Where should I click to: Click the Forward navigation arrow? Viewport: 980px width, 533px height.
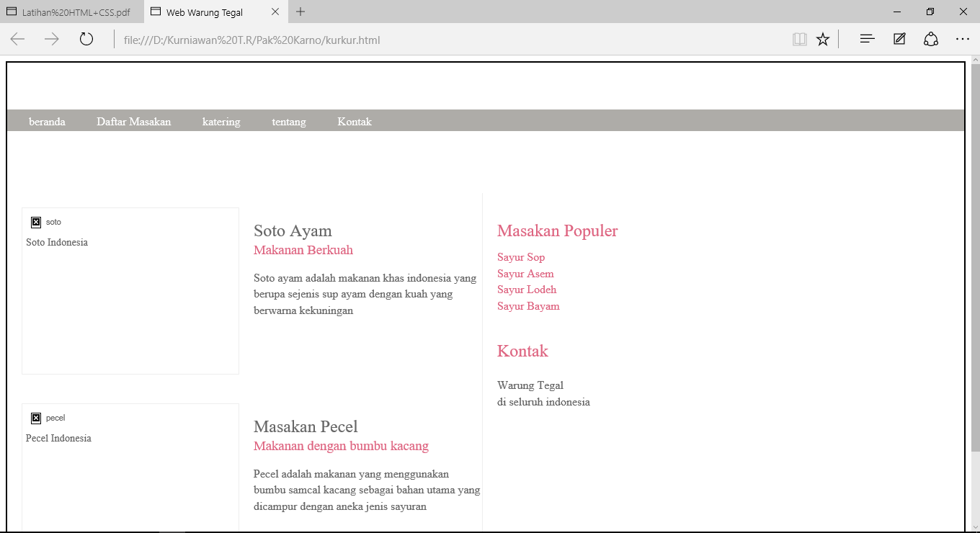[x=51, y=39]
